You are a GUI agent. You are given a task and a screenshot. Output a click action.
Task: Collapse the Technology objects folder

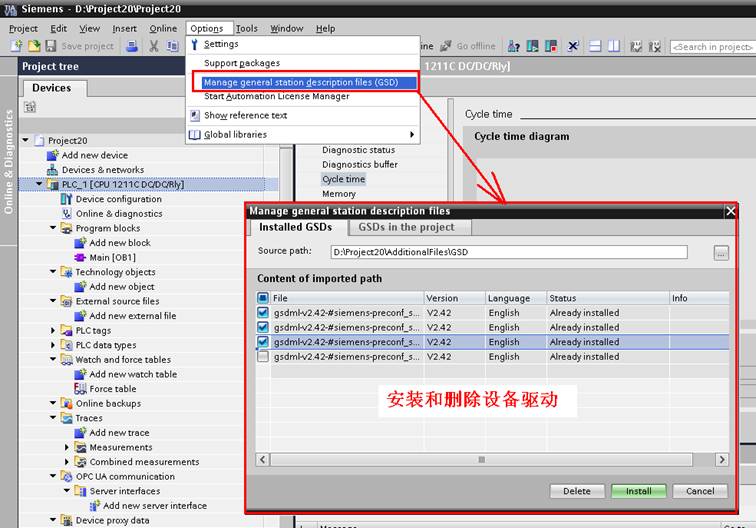53,271
